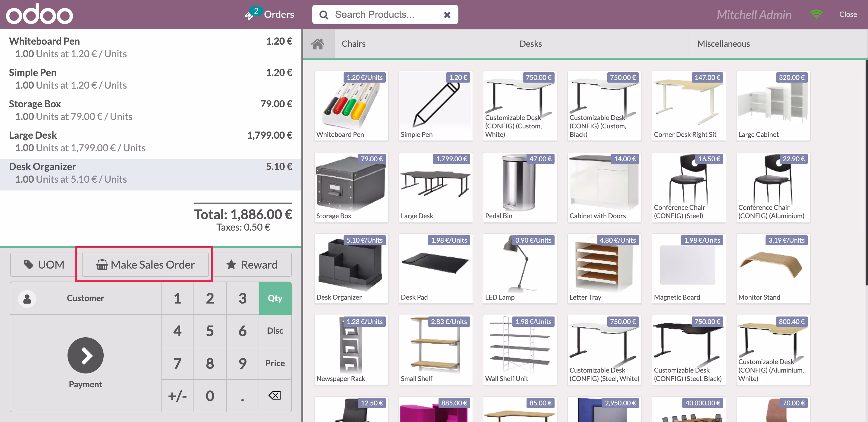Click the Reward button
This screenshot has width=868, height=422.
click(252, 265)
